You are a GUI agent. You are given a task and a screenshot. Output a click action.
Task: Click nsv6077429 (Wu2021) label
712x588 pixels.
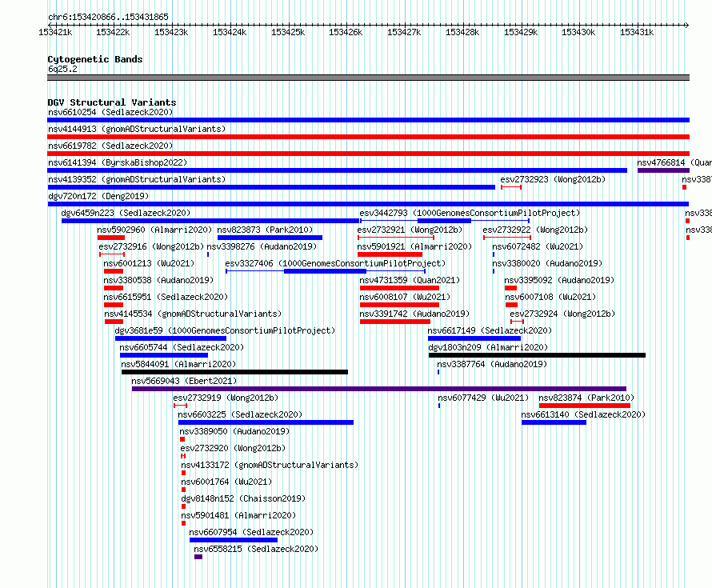(483, 398)
